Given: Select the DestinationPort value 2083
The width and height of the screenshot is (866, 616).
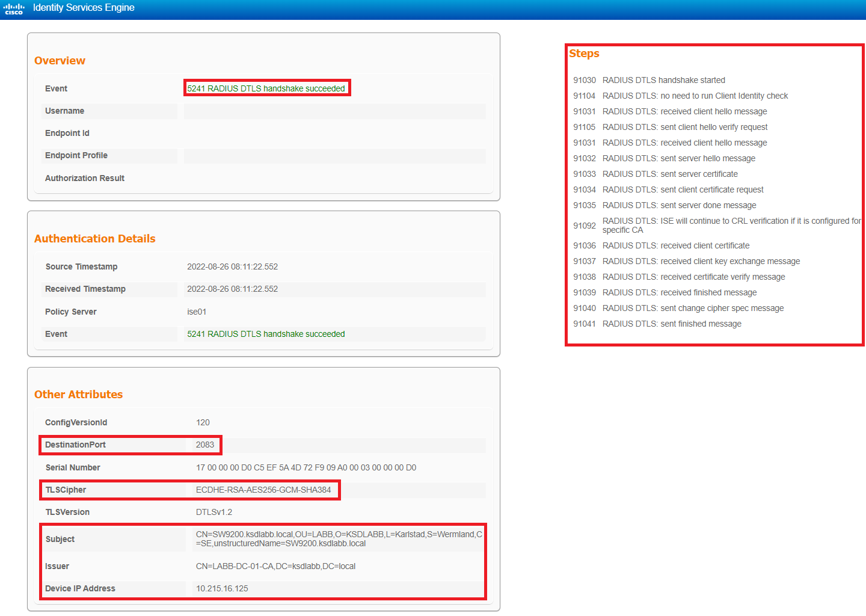Looking at the screenshot, I should point(205,445).
